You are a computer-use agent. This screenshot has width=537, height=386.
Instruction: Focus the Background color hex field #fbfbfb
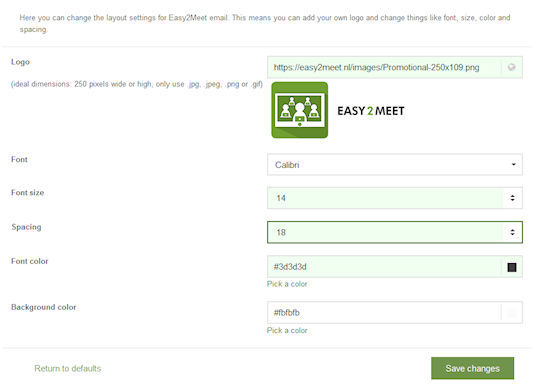tap(384, 313)
